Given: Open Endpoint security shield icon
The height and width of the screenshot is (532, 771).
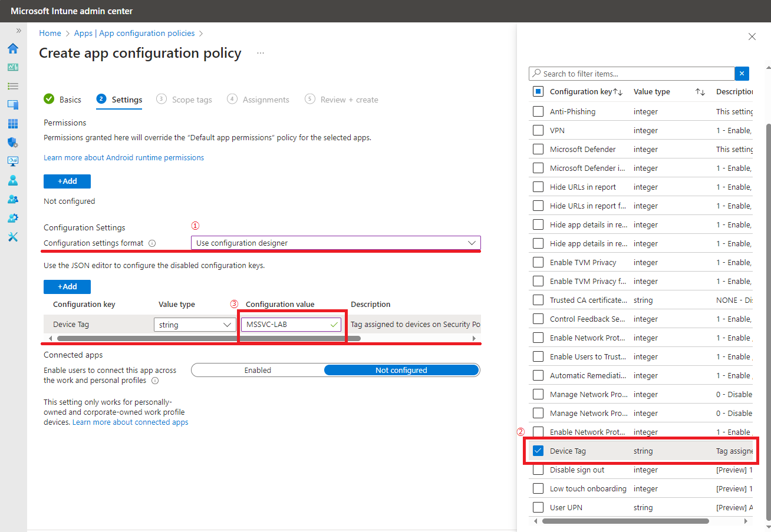Looking at the screenshot, I should click(13, 143).
